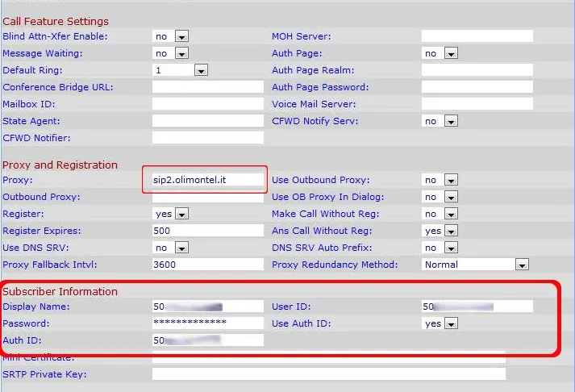Image resolution: width=575 pixels, height=392 pixels.
Task: Select the User ID text field
Action: coord(477,306)
